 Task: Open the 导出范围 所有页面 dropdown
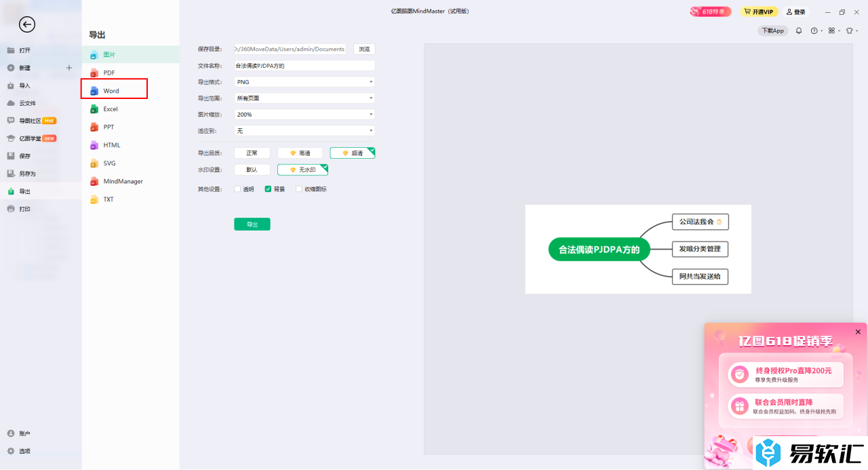click(304, 98)
